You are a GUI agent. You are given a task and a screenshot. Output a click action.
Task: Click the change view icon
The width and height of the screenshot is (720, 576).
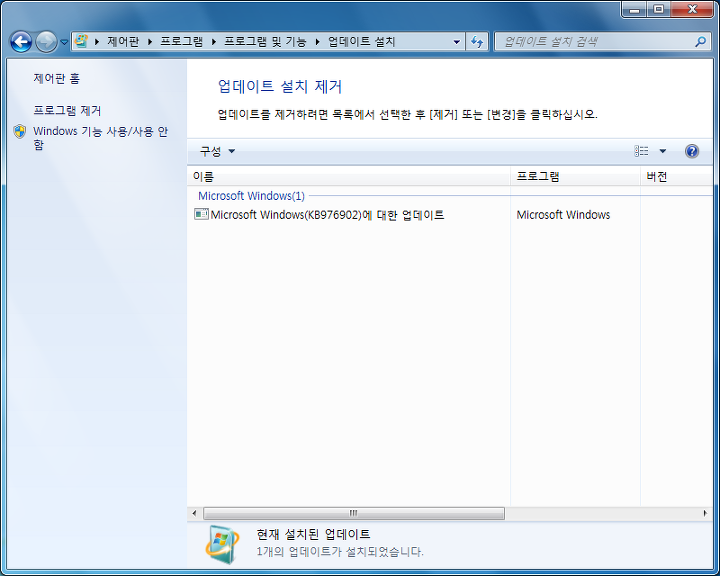(x=641, y=151)
